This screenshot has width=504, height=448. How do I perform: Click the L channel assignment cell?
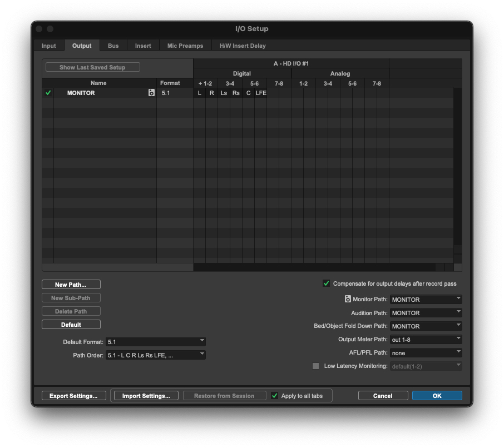[200, 93]
